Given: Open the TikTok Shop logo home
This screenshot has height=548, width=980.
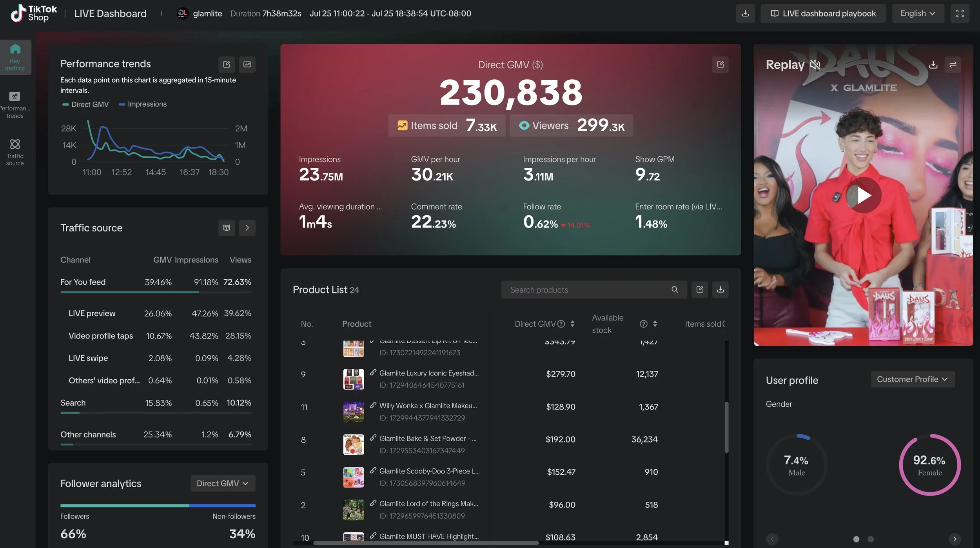Looking at the screenshot, I should pos(33,13).
